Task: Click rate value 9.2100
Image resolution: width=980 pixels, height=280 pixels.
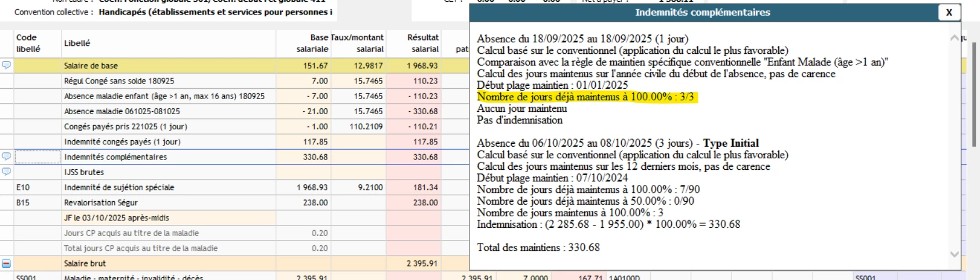Action: pos(370,187)
